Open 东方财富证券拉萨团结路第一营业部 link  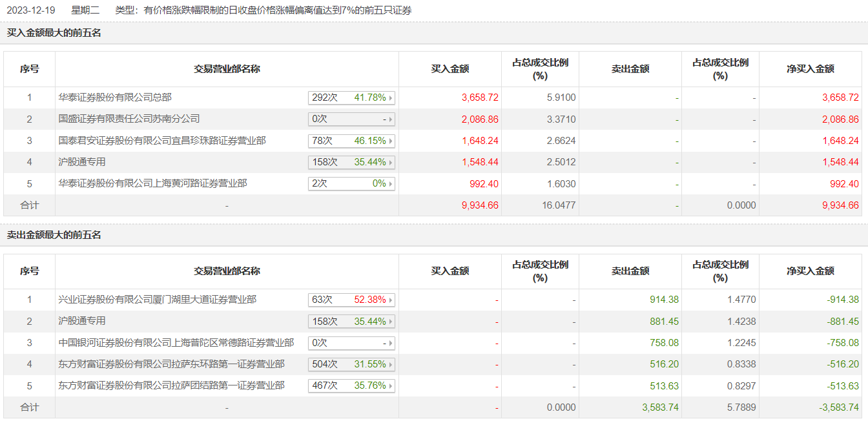click(172, 385)
